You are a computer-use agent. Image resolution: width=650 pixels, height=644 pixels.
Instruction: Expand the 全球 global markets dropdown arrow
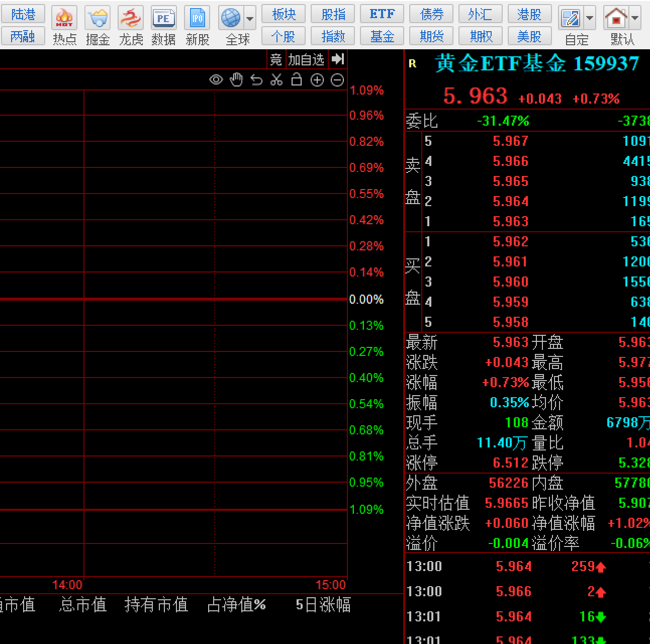(x=250, y=19)
